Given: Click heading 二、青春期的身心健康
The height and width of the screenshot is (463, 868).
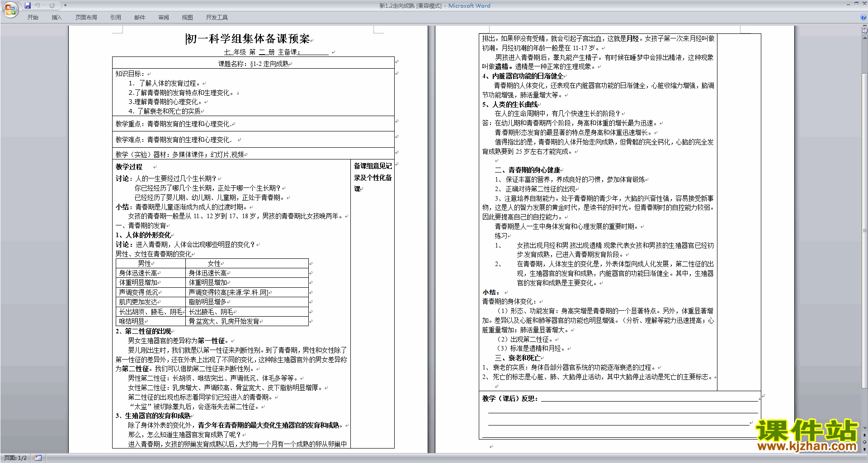Looking at the screenshot, I should click(x=528, y=170).
